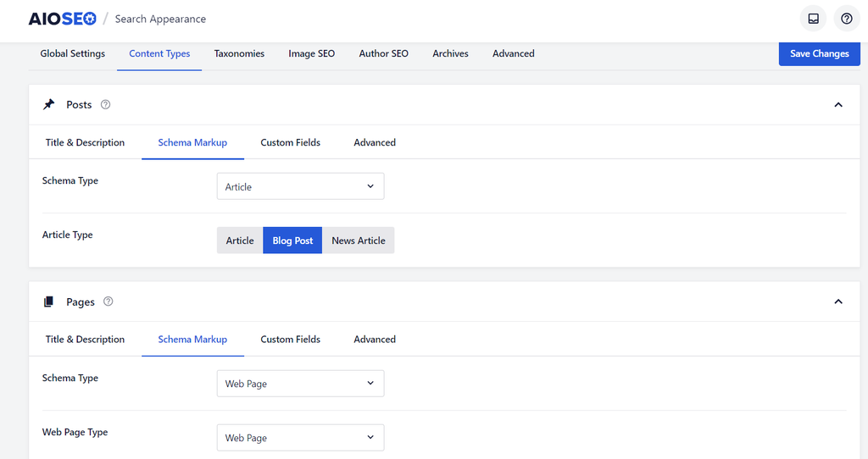
Task: Go to the Image SEO tab
Action: (311, 53)
